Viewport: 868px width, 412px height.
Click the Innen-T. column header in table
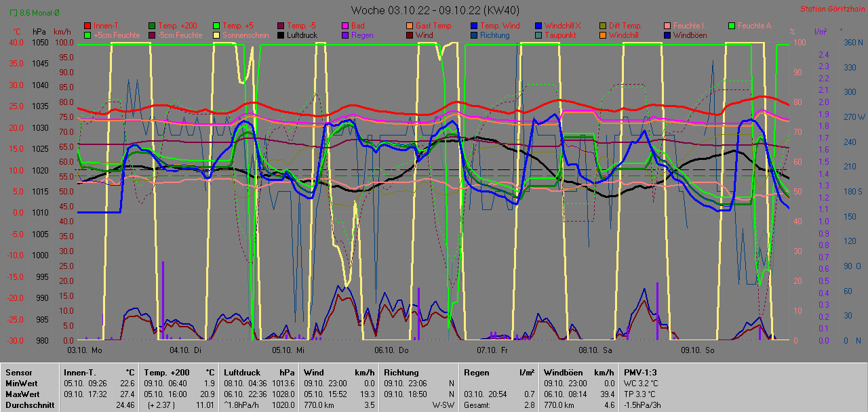click(x=79, y=372)
